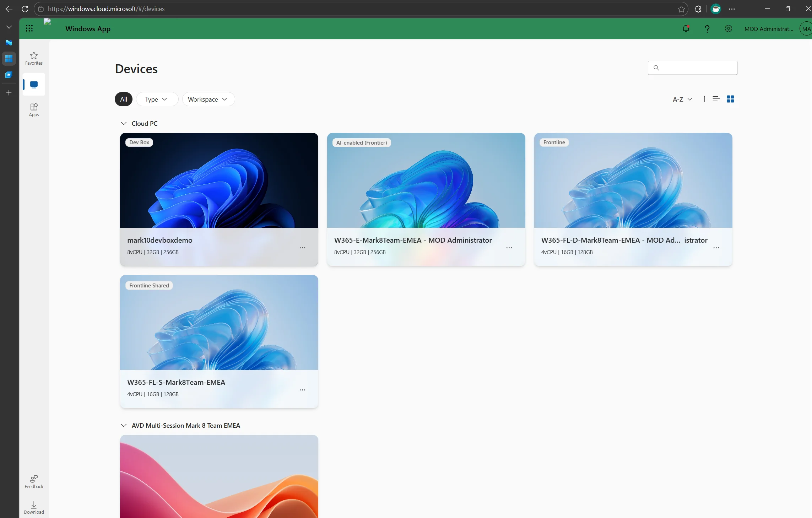The image size is (812, 518).
Task: Click the Feedback button
Action: pyautogui.click(x=34, y=482)
